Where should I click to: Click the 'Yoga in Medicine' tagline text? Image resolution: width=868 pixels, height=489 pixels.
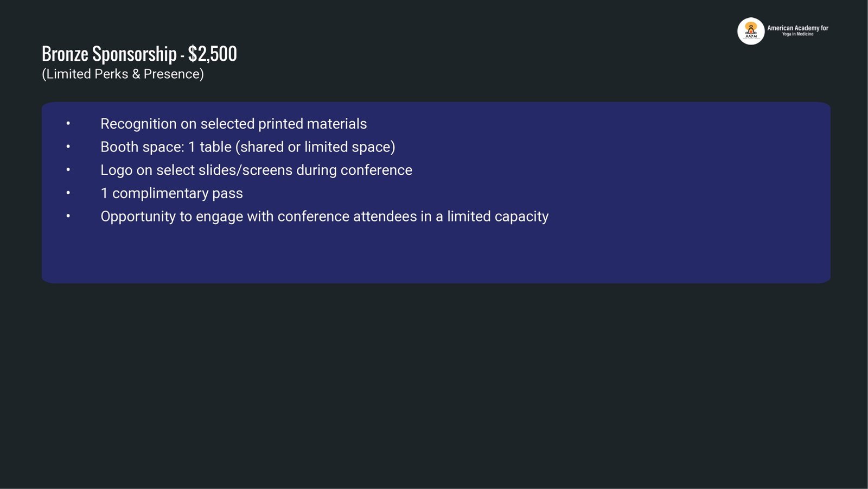point(797,34)
